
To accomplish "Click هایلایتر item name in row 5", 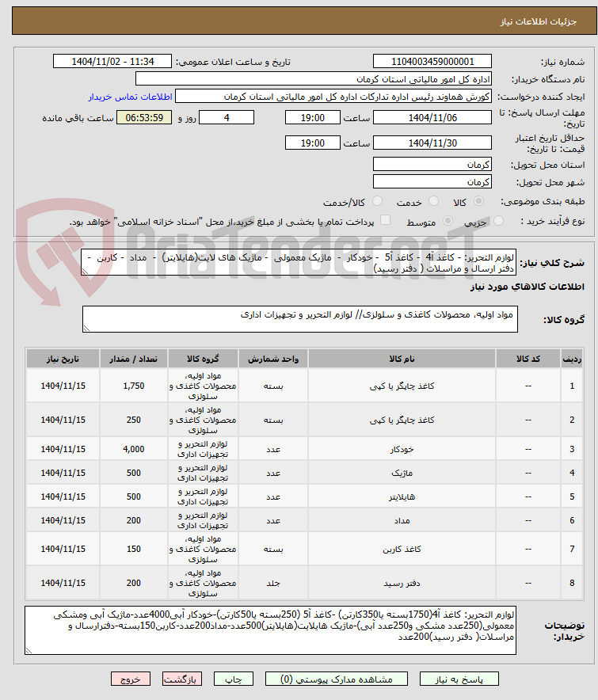I will [402, 496].
